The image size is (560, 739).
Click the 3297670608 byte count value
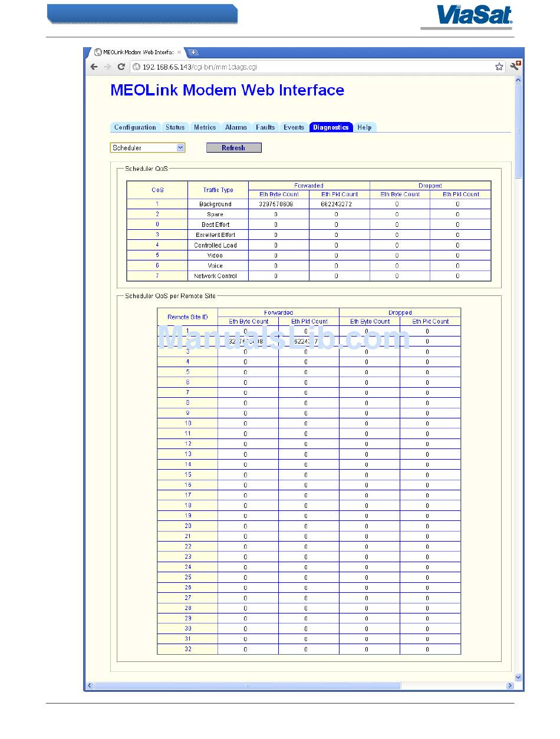(276, 204)
